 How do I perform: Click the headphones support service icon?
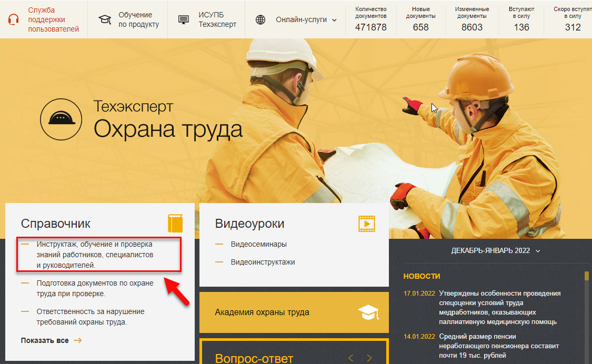[14, 19]
